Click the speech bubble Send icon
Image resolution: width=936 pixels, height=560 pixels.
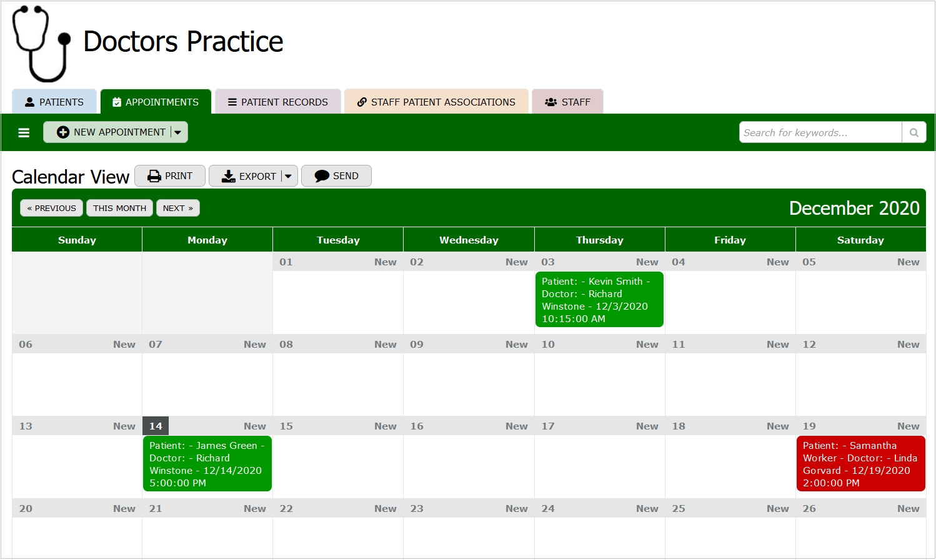point(322,176)
